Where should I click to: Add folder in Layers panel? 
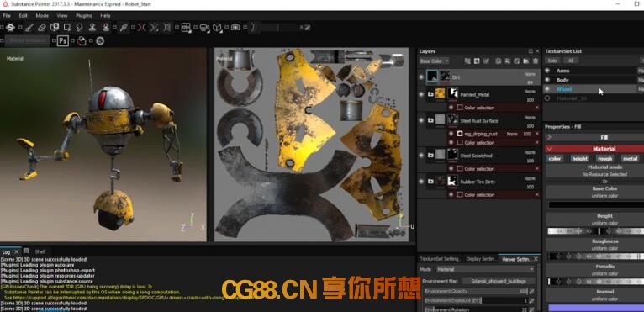point(526,61)
